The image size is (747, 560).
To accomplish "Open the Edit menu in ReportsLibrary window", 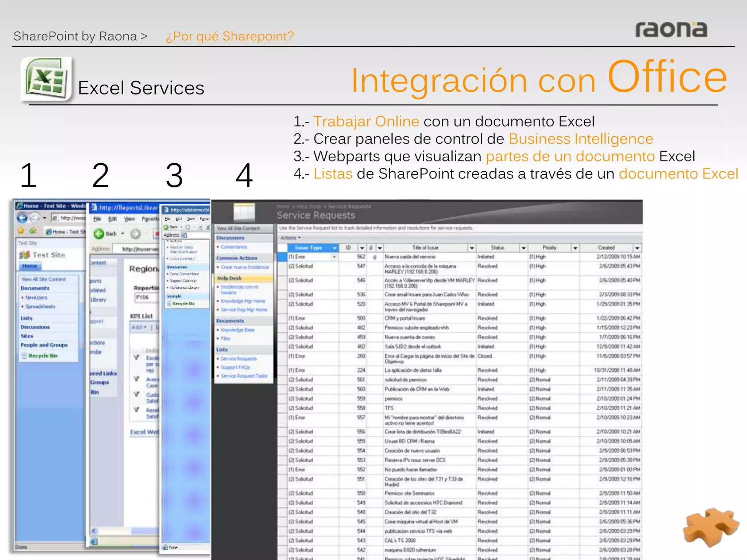I will [x=112, y=219].
